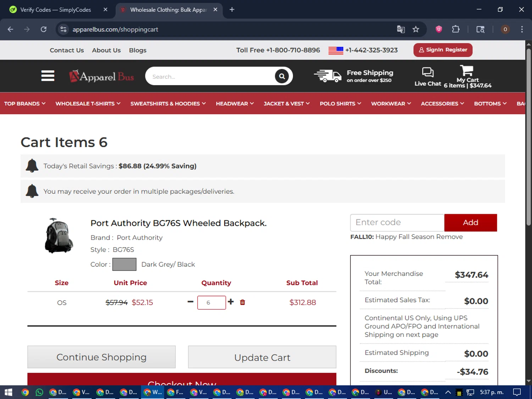Open the hamburger menu icon

tap(48, 76)
